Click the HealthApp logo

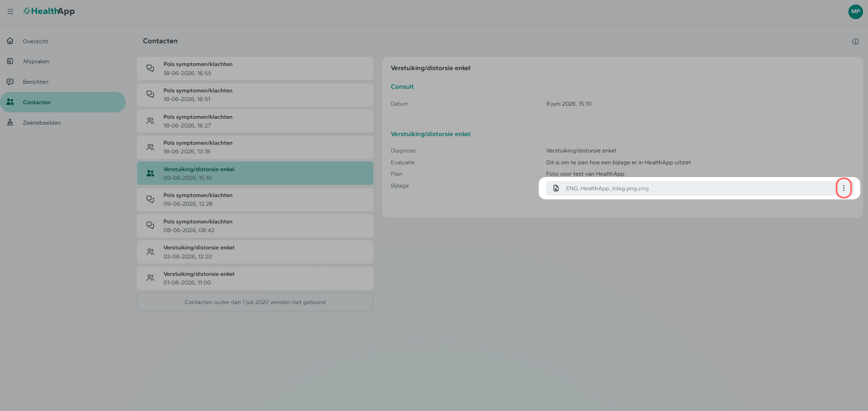click(49, 11)
